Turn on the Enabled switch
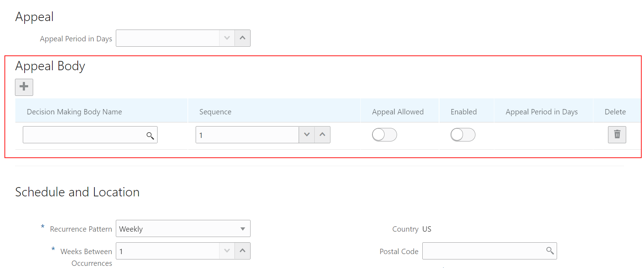The width and height of the screenshot is (644, 268). 463,135
